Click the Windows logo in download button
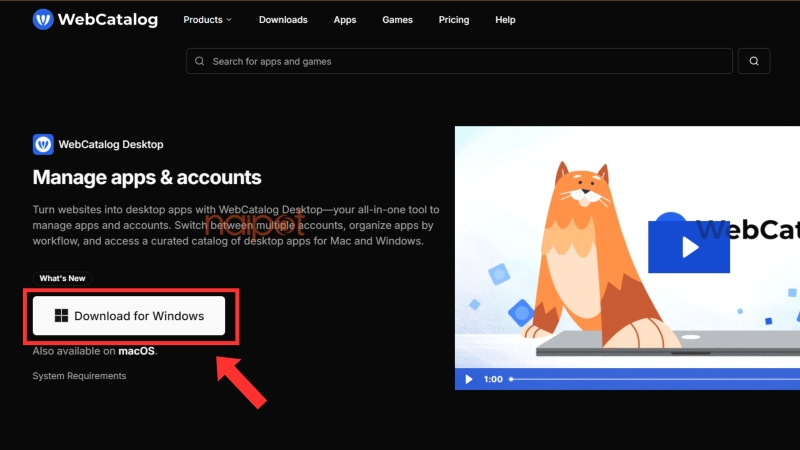This screenshot has height=450, width=800. [61, 316]
